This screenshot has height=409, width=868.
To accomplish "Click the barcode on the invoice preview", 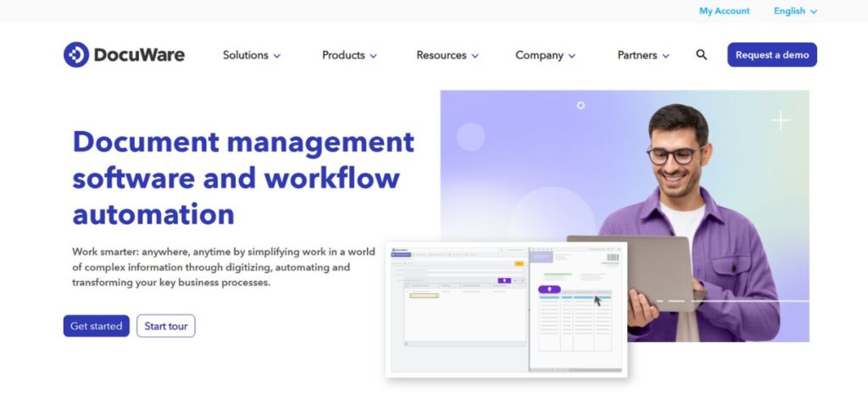I will [x=612, y=257].
